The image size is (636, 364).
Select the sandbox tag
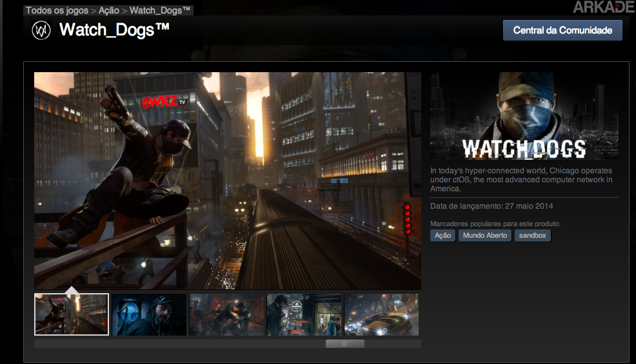pyautogui.click(x=533, y=236)
